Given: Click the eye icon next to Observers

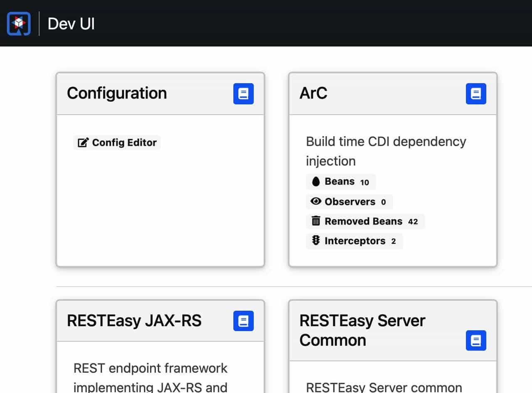Looking at the screenshot, I should tap(316, 201).
